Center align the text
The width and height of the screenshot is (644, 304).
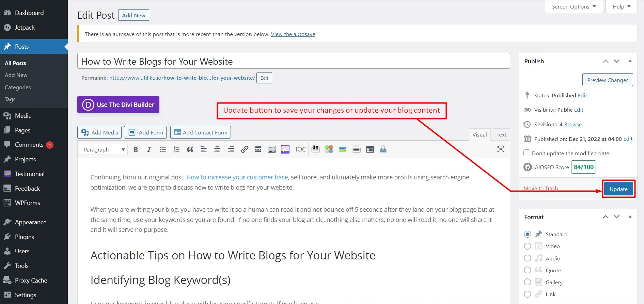click(217, 149)
